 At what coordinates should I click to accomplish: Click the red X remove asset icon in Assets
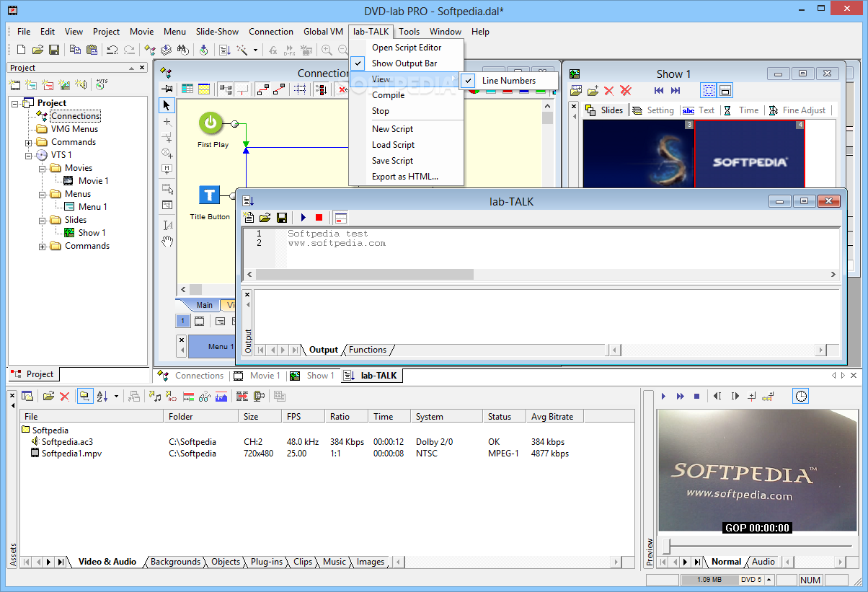(x=64, y=396)
